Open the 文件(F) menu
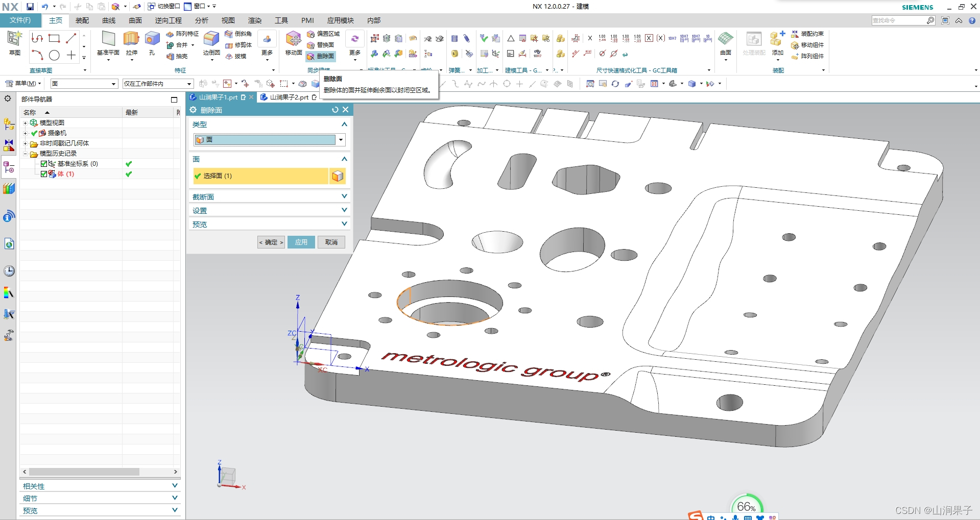This screenshot has width=980, height=520. (x=20, y=20)
